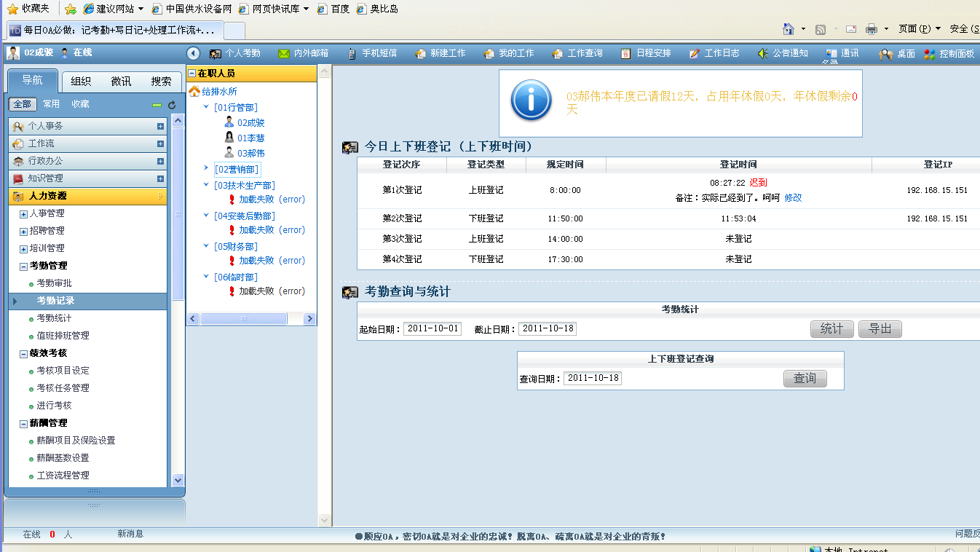Select the 全部 filter tab
The width and height of the screenshot is (980, 552).
[23, 104]
